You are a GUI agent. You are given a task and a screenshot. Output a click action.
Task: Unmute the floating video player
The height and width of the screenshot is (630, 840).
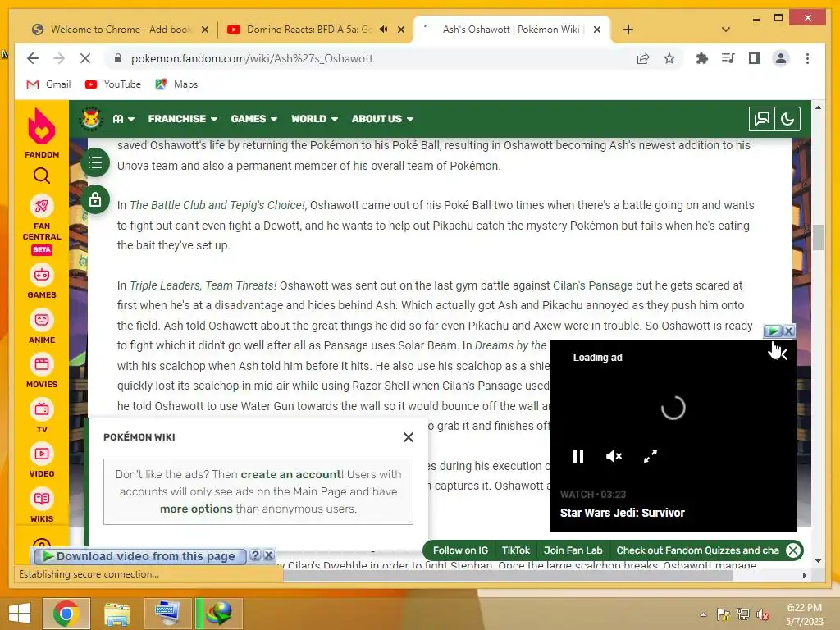614,456
